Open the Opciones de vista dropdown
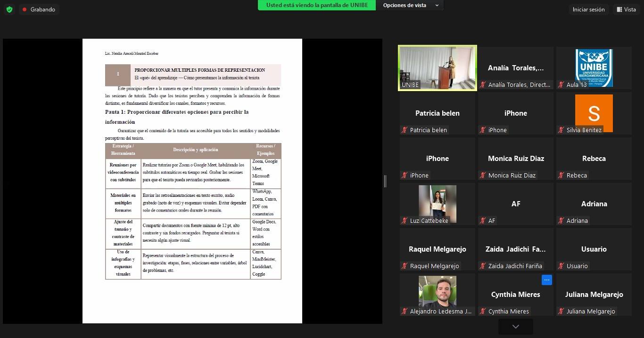This screenshot has width=644, height=338. (410, 5)
